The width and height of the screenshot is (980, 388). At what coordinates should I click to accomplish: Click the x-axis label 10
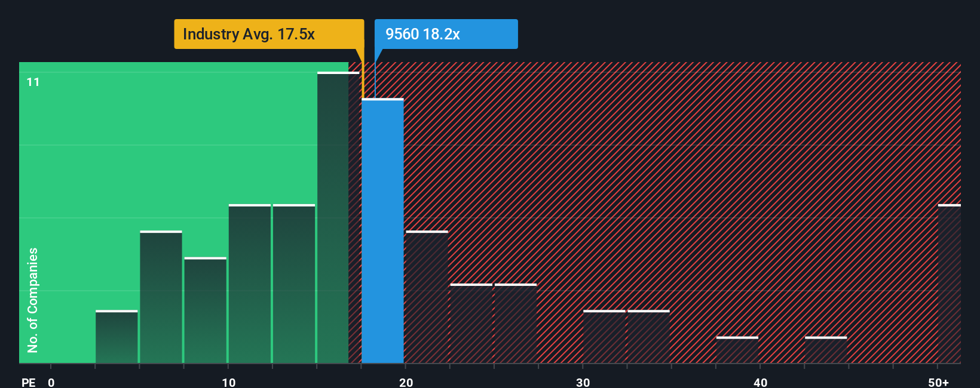(x=228, y=382)
